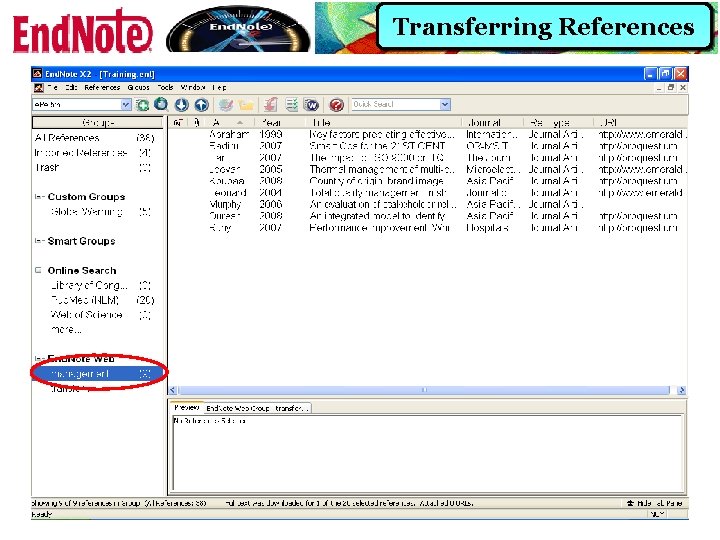Image resolution: width=720 pixels, height=540 pixels.
Task: Open the Window menu
Action: [192, 87]
